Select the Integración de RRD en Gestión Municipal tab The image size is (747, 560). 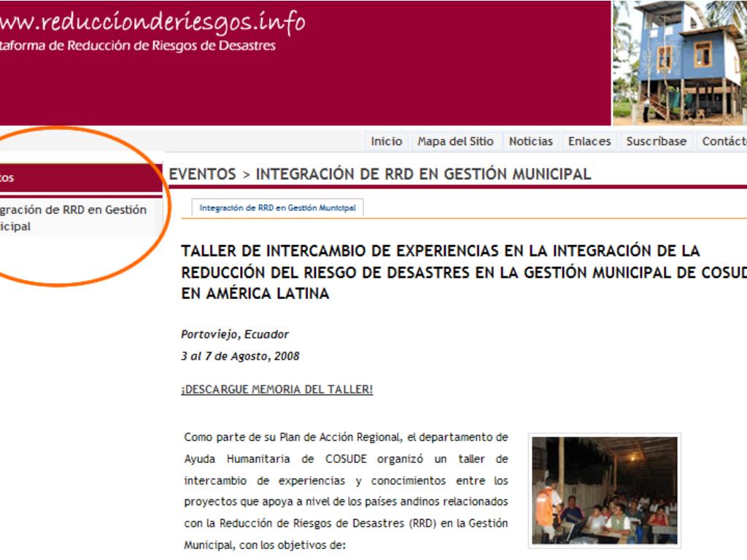pos(277,208)
